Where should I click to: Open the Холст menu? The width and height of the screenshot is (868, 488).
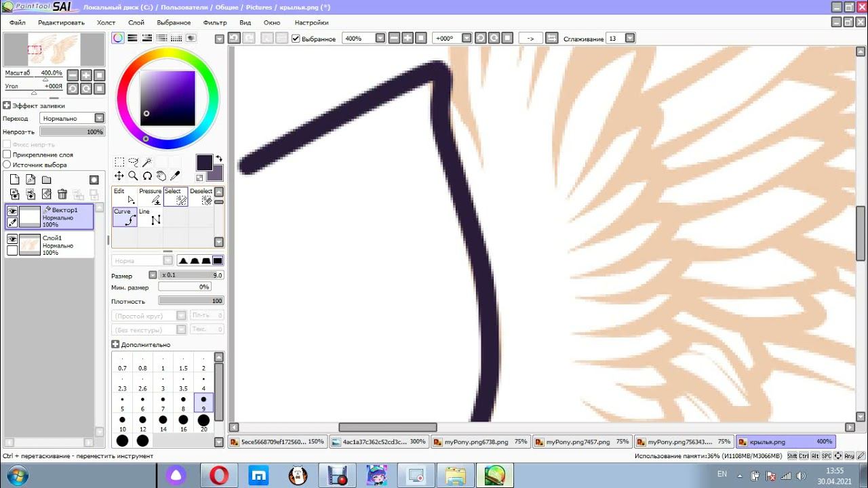coord(106,22)
